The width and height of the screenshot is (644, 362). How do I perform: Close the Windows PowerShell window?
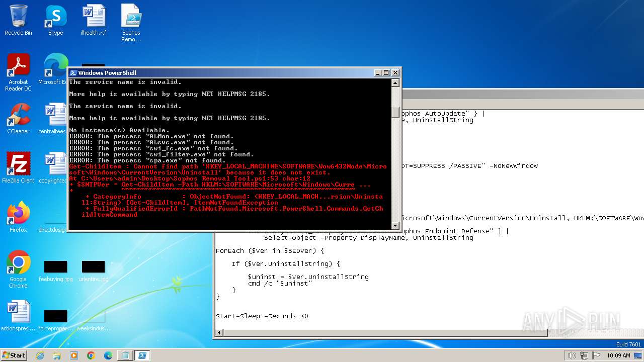(x=395, y=73)
